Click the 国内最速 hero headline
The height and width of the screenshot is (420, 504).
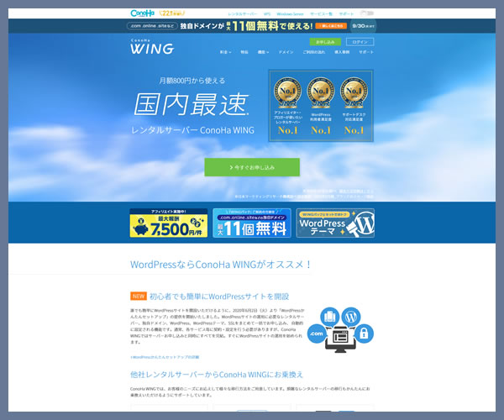(x=191, y=104)
